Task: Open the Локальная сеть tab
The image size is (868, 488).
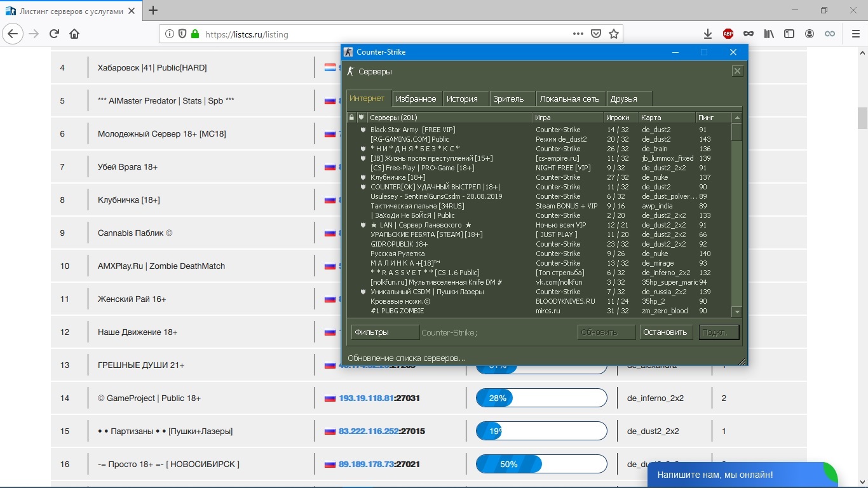Action: click(571, 98)
